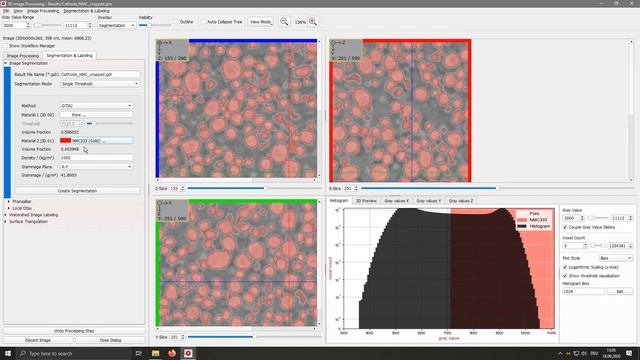Screen dimensions: 640x360
Task: Open the Grammage Plane dropdown
Action: 96,167
